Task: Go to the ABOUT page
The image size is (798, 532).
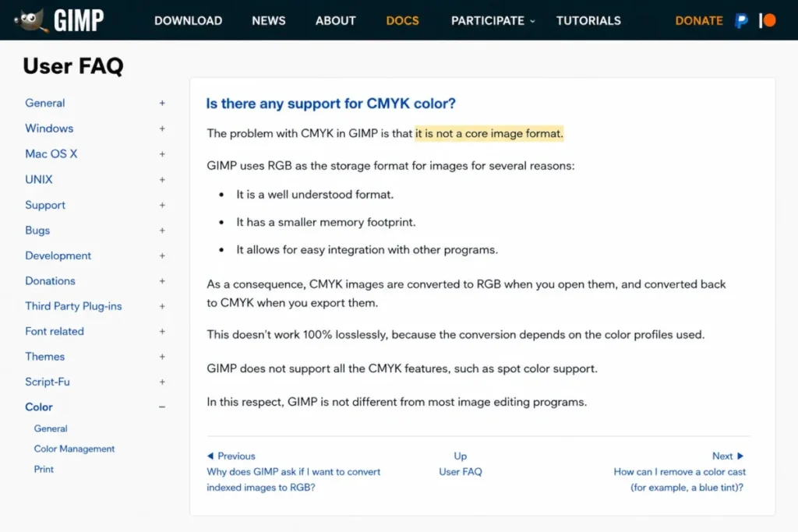Action: (x=335, y=21)
